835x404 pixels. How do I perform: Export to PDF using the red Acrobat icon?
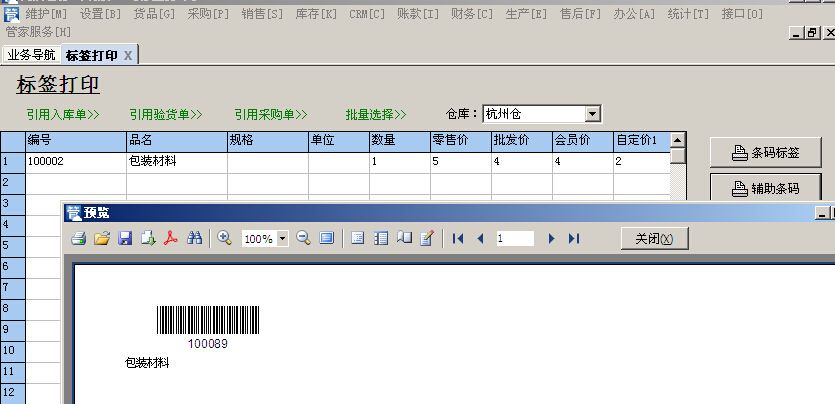[x=170, y=238]
